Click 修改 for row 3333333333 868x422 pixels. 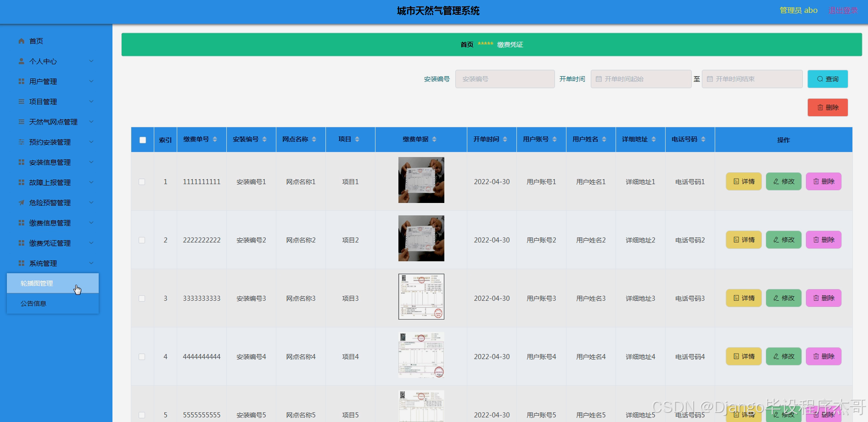[784, 298]
